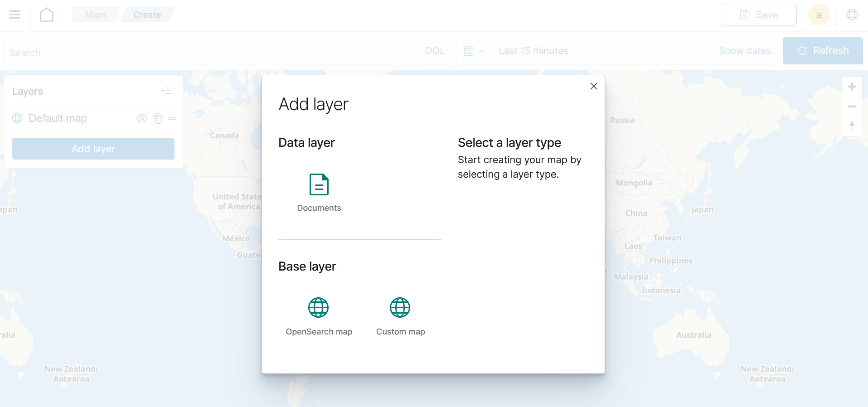Image resolution: width=868 pixels, height=407 pixels.
Task: Click the Add layer button in Layers panel
Action: [x=93, y=149]
